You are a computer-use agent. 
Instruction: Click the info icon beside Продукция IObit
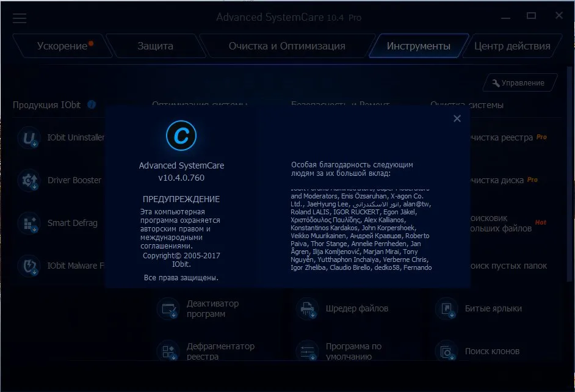tap(92, 104)
